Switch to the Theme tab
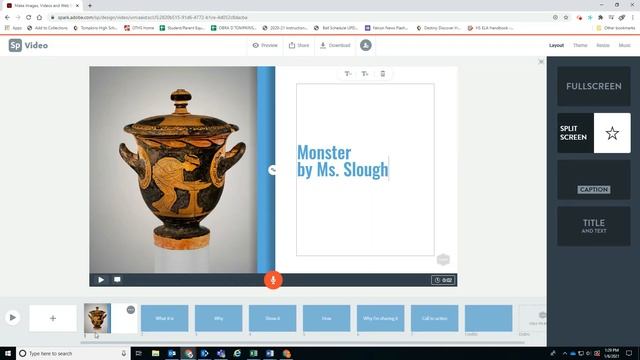The height and width of the screenshot is (360, 640). (x=580, y=45)
